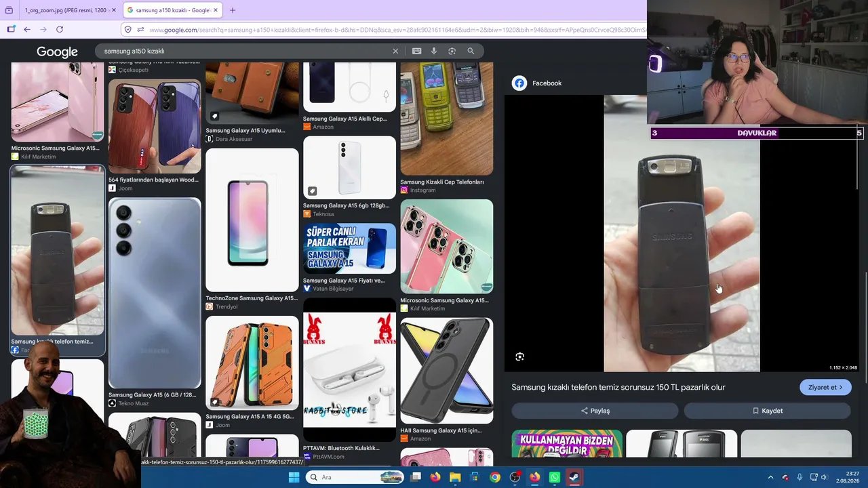Image resolution: width=868 pixels, height=488 pixels.
Task: Open the Firefox sidebar panel button
Action: (x=11, y=29)
